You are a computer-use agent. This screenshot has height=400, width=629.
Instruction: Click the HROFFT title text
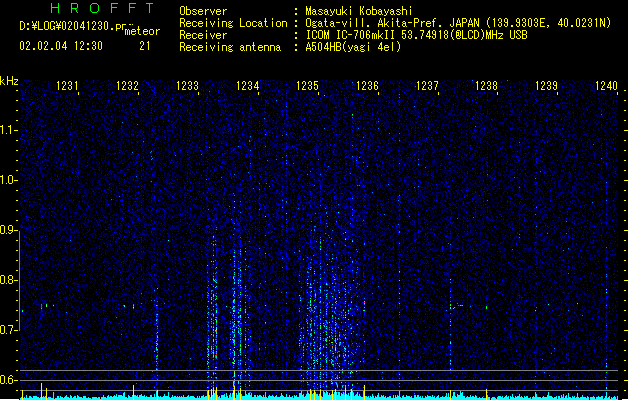click(x=103, y=8)
